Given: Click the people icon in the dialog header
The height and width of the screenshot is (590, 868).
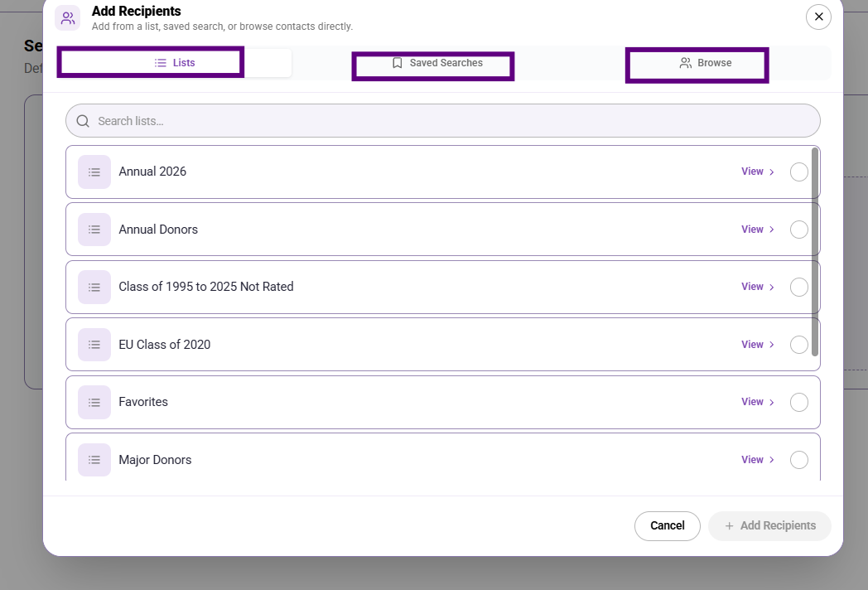Looking at the screenshot, I should (68, 18).
